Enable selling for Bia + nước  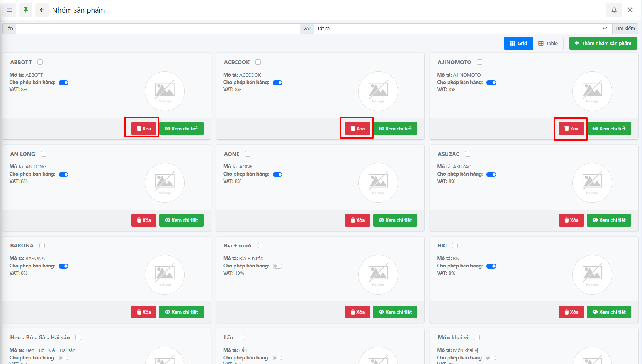click(277, 266)
